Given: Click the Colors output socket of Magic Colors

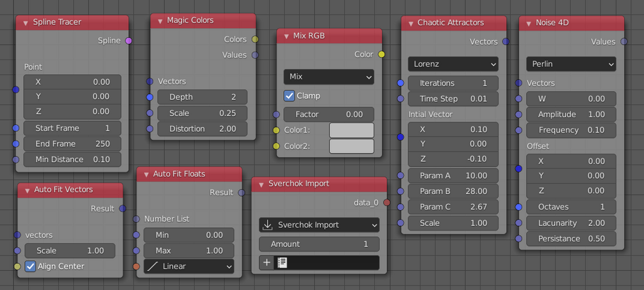Looking at the screenshot, I should 255,40.
